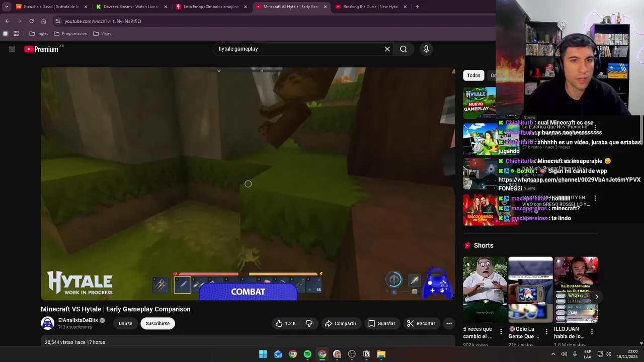Go to YouTube Premium home logo
Viewport: 644px width, 362px height.
42,49
